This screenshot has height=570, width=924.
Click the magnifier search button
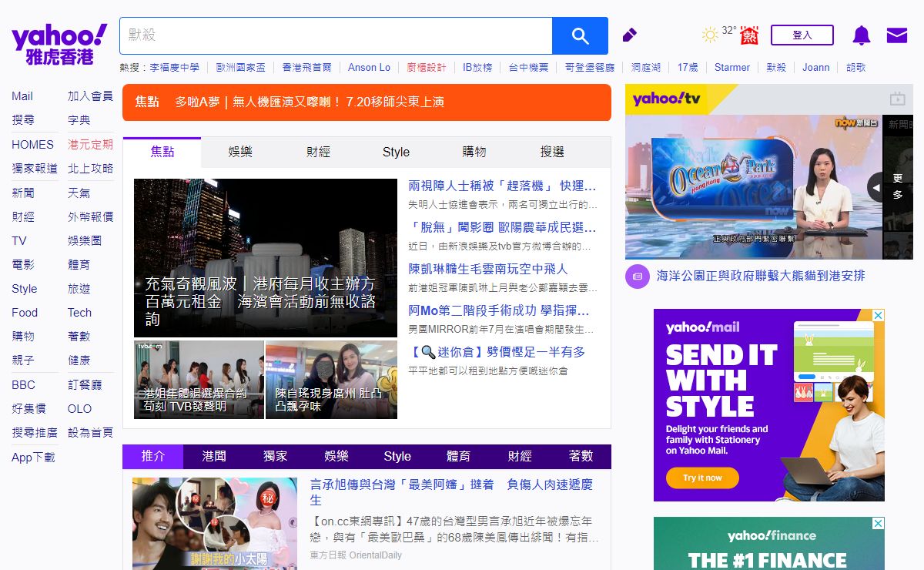pyautogui.click(x=580, y=35)
